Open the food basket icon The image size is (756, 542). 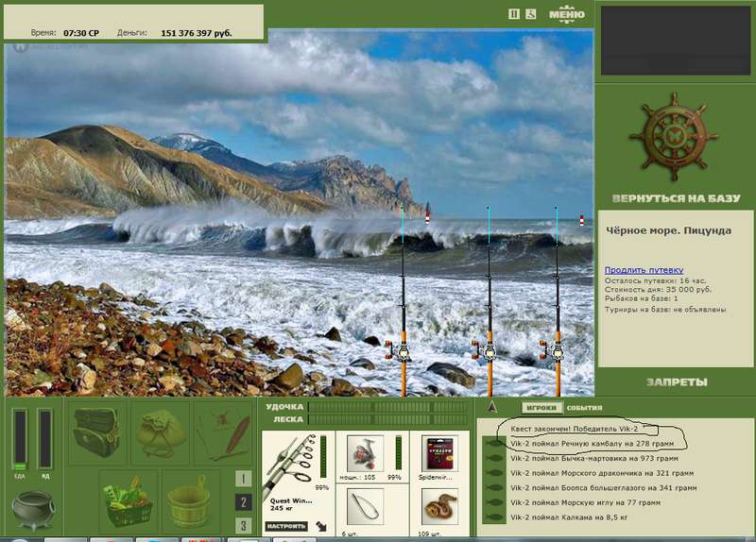129,501
